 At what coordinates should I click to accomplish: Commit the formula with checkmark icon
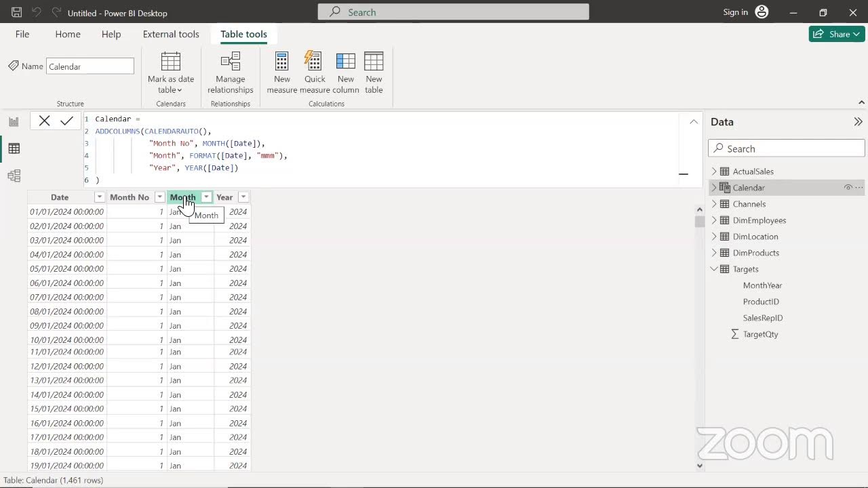point(66,121)
